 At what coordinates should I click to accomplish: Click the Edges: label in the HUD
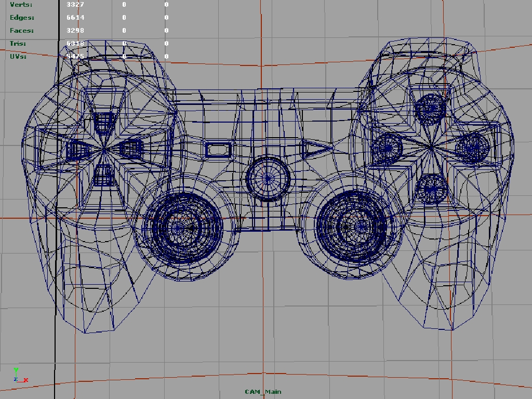(x=22, y=17)
